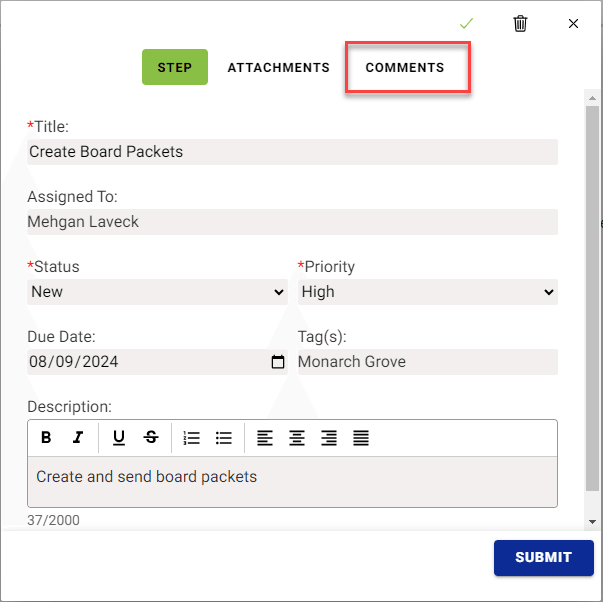Click the Tag(s) field
603x602 pixels.
tap(428, 362)
